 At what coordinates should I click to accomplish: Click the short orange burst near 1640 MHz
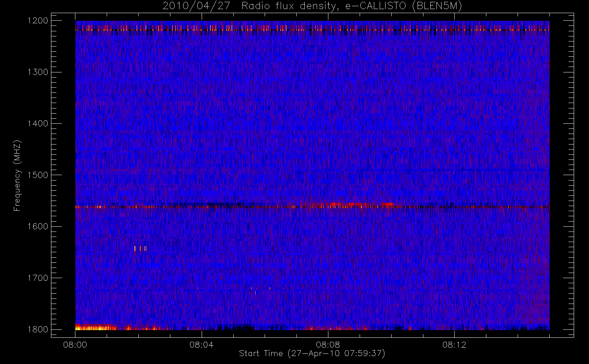(141, 249)
